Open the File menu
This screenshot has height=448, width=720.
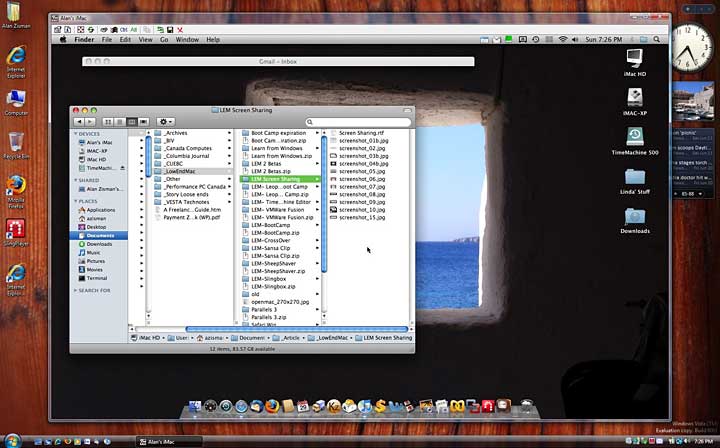tap(107, 39)
